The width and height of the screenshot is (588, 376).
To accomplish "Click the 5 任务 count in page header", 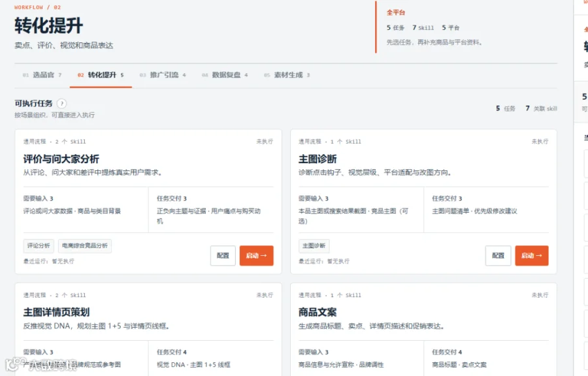I will [395, 27].
